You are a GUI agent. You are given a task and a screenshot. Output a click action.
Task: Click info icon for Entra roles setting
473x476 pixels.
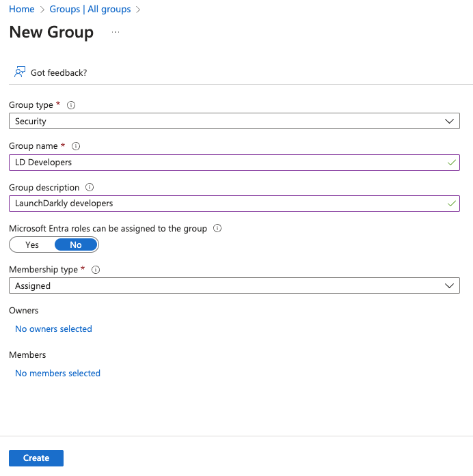[x=217, y=229]
